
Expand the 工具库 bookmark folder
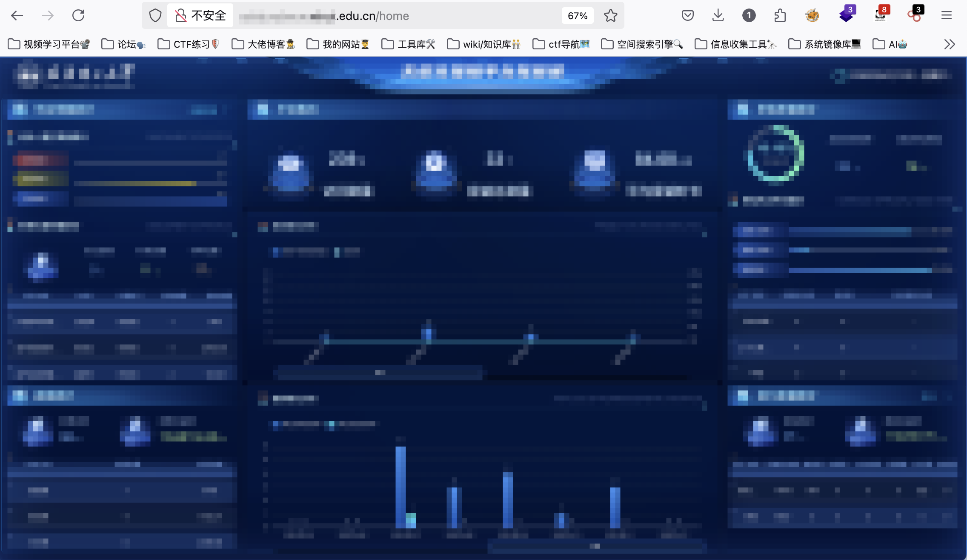click(408, 44)
